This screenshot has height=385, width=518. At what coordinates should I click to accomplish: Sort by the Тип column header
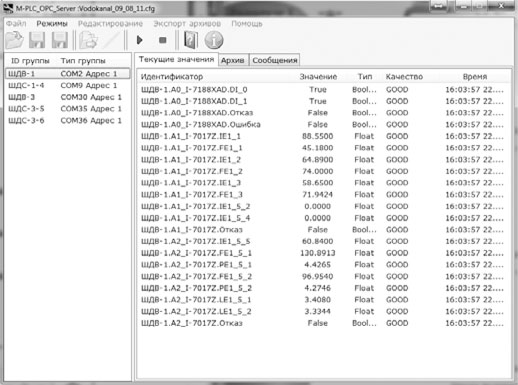point(365,77)
